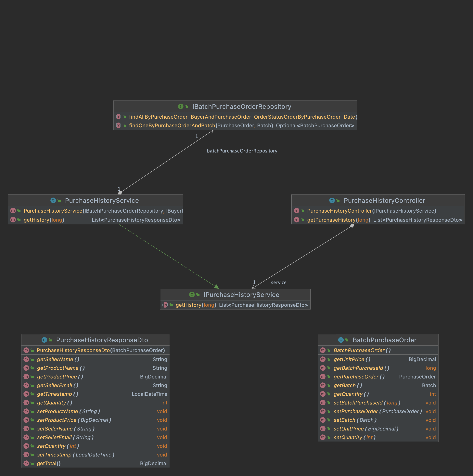Click the class icon beside PurchaseHistoryService title
This screenshot has height=476, width=473.
tap(53, 200)
